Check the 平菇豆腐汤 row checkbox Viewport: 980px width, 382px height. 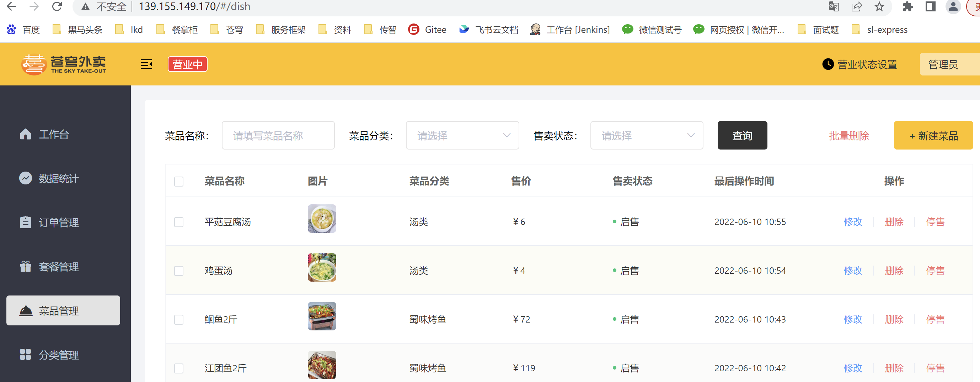pos(179,222)
